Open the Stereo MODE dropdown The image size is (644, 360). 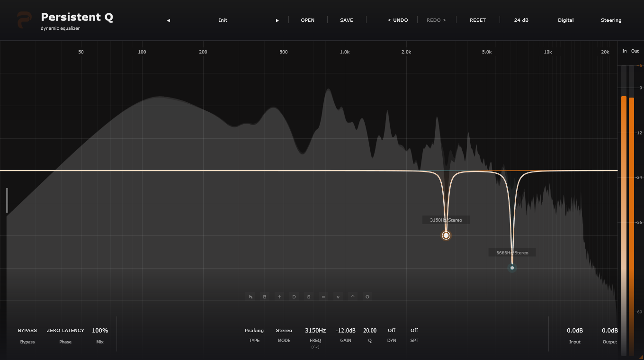tap(284, 331)
